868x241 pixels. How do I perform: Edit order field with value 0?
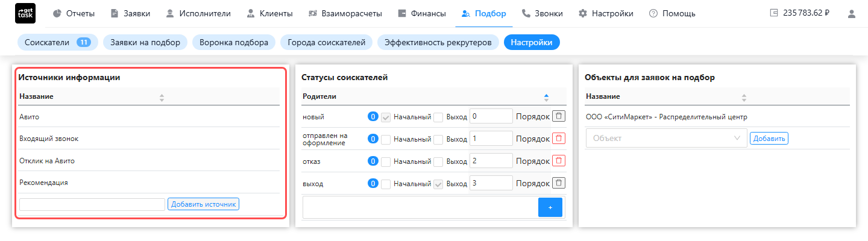491,116
